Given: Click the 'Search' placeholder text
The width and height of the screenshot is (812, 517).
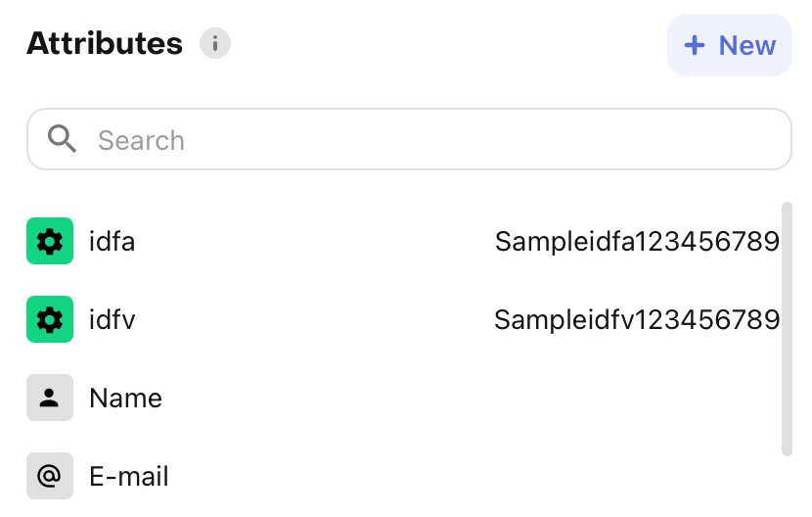Looking at the screenshot, I should [x=141, y=141].
